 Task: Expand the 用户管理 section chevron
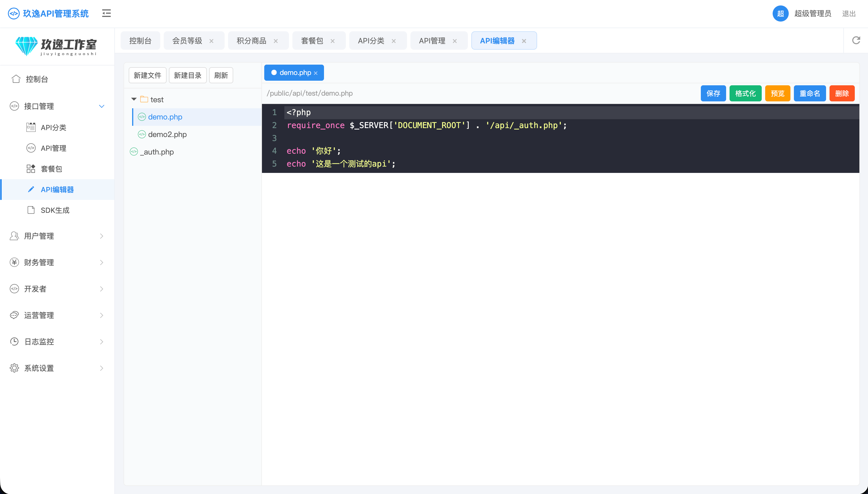tap(101, 236)
